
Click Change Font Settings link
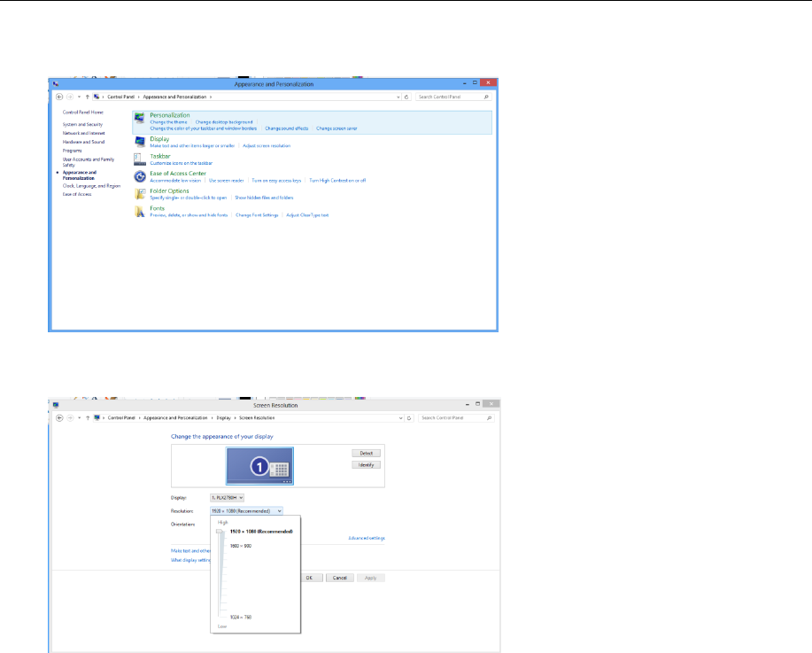[x=257, y=215]
